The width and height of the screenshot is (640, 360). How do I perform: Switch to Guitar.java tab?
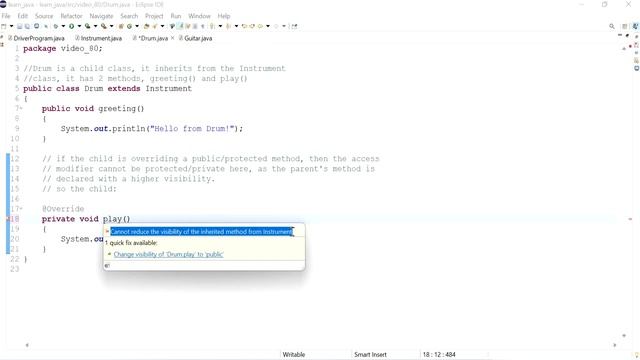(196, 38)
